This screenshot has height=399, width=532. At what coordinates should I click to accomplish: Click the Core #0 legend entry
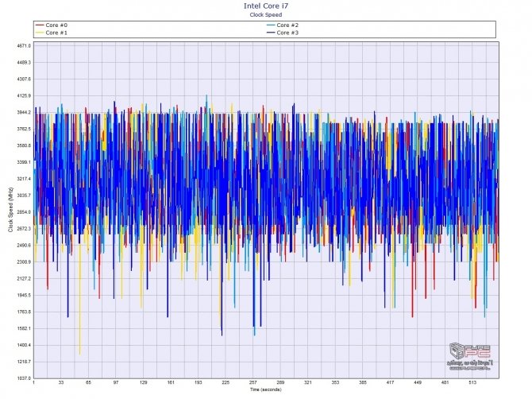52,25
